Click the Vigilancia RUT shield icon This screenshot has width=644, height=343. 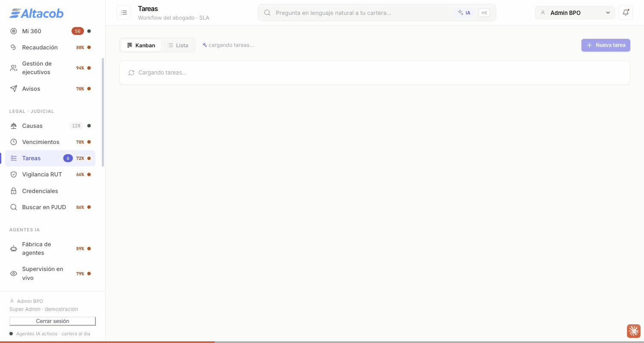pyautogui.click(x=14, y=174)
